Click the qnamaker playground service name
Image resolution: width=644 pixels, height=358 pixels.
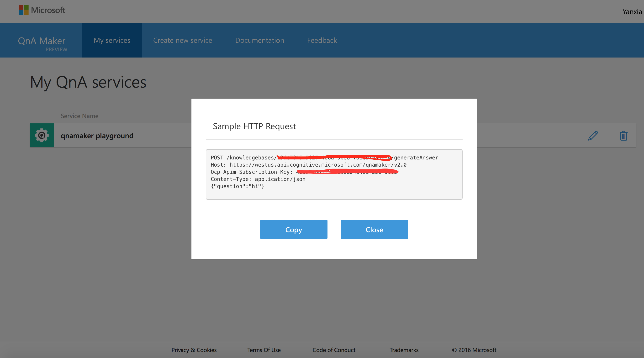click(97, 135)
